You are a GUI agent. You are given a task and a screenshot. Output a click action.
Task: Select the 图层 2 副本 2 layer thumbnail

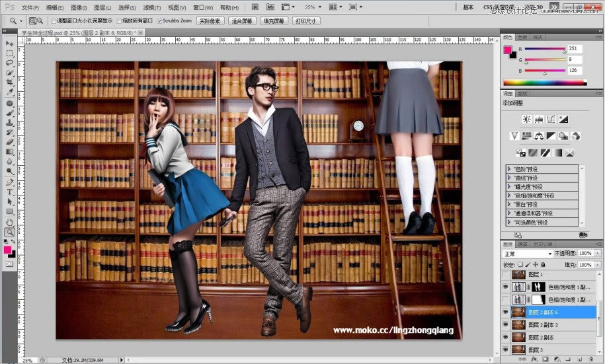click(519, 325)
